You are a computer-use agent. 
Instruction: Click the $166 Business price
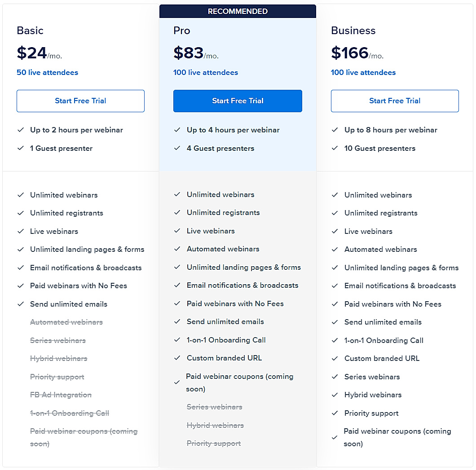350,53
